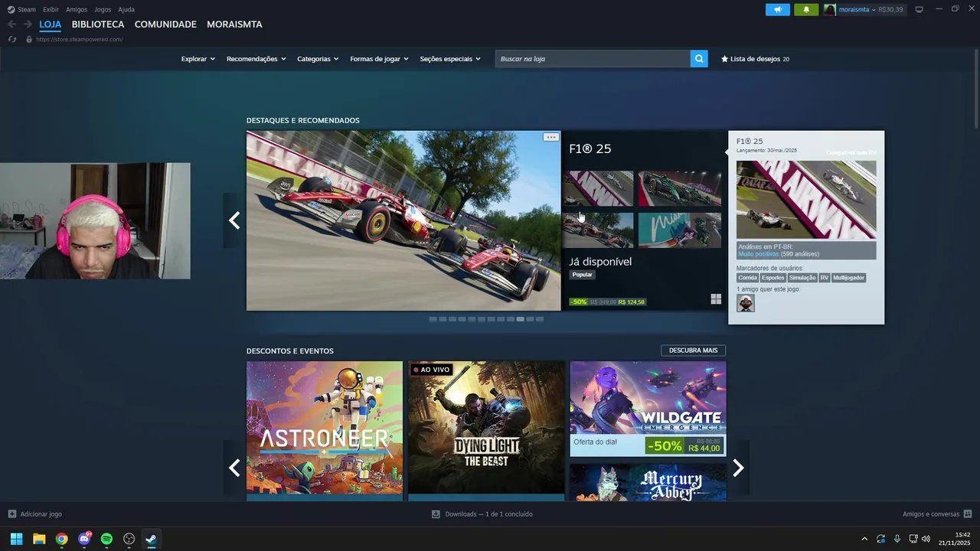Show next discounts with right arrow

738,468
